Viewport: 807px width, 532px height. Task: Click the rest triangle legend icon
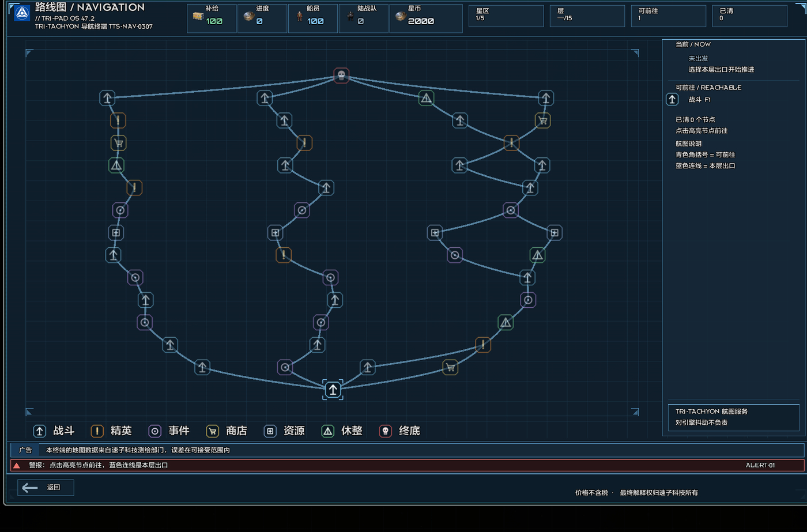pyautogui.click(x=327, y=431)
